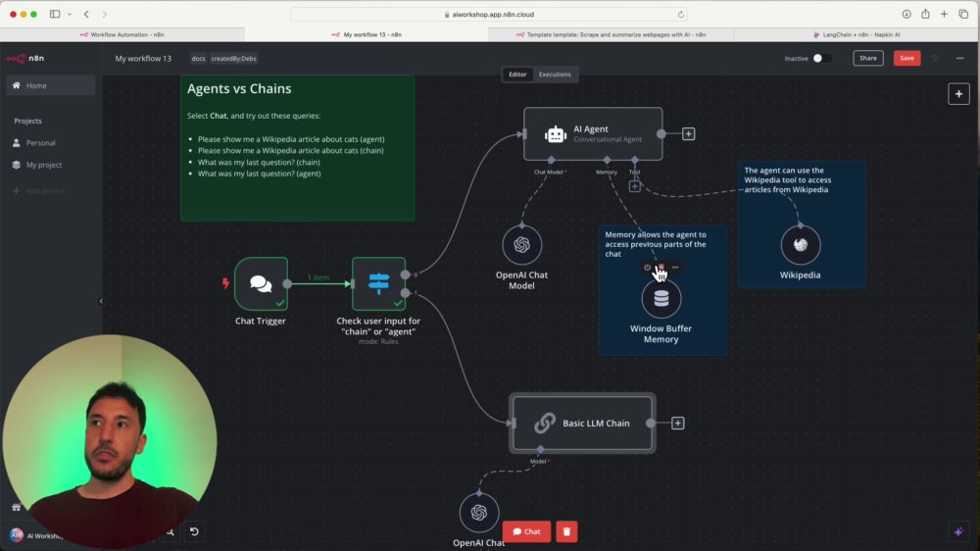Add node after AI Agent output
Screen dimensions: 980x551
tap(688, 134)
